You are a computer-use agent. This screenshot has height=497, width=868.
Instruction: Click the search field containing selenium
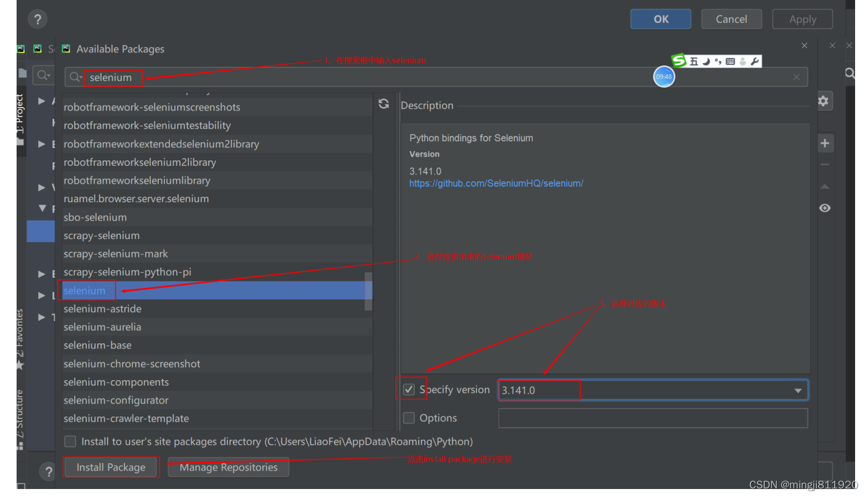coord(436,77)
